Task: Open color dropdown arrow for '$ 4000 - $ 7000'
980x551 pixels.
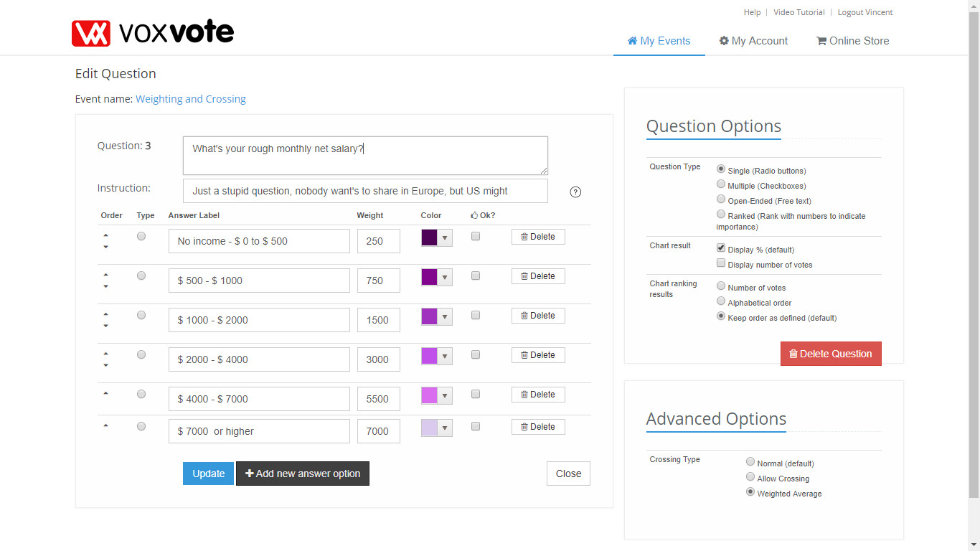Action: [x=445, y=396]
